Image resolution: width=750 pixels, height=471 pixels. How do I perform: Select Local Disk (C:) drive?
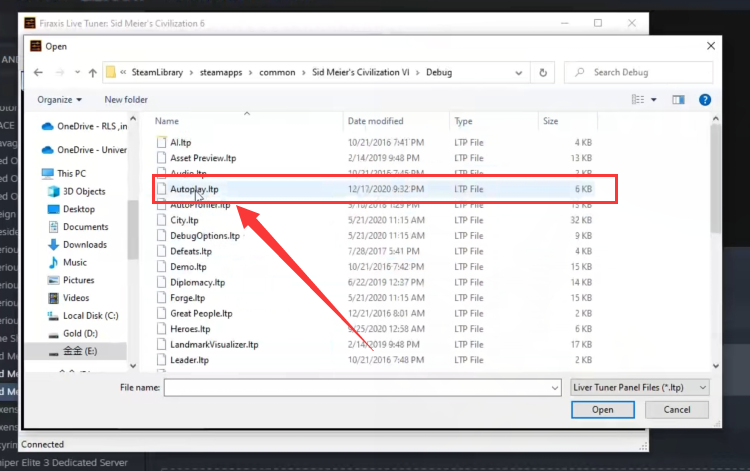point(83,316)
